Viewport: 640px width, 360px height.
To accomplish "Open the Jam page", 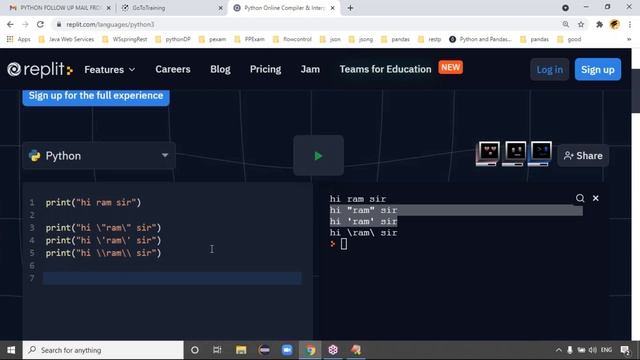I will point(310,69).
